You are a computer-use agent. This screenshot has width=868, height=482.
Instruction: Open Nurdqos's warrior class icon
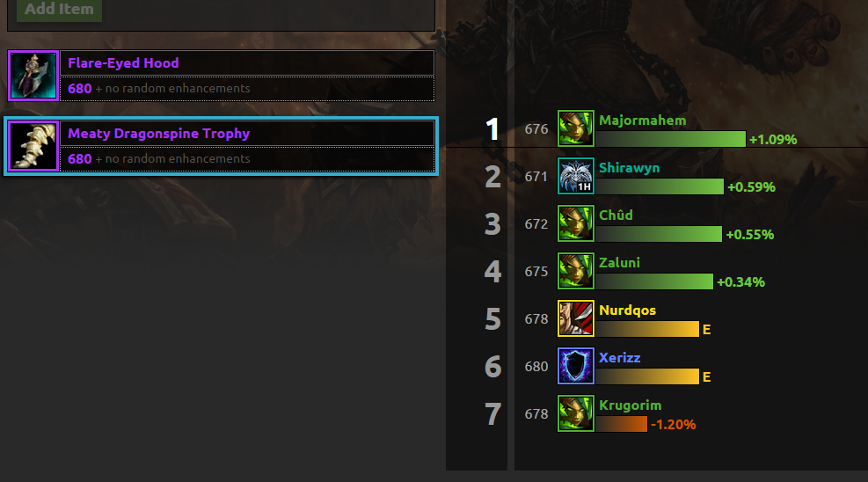pyautogui.click(x=576, y=318)
